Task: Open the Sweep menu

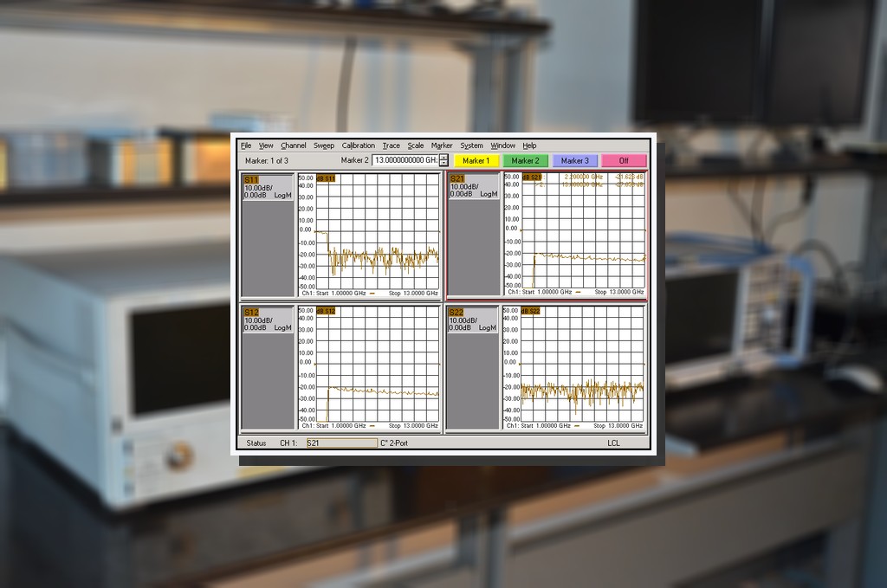Action: (324, 145)
